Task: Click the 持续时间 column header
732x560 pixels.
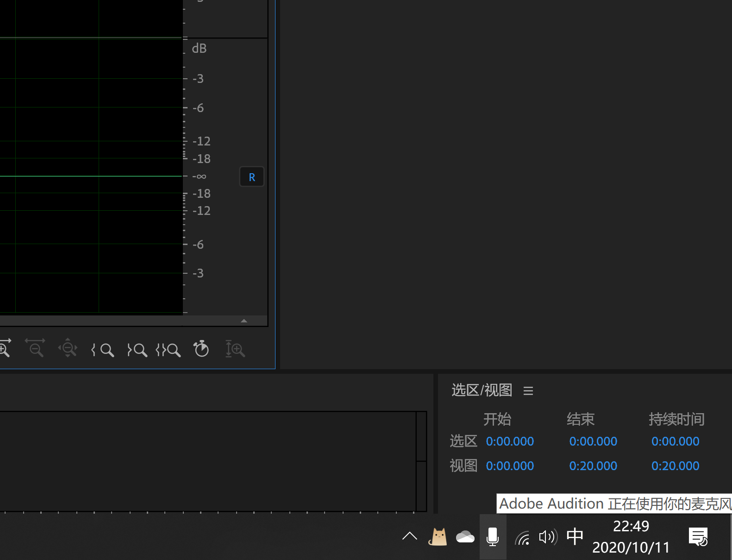Action: 676,419
